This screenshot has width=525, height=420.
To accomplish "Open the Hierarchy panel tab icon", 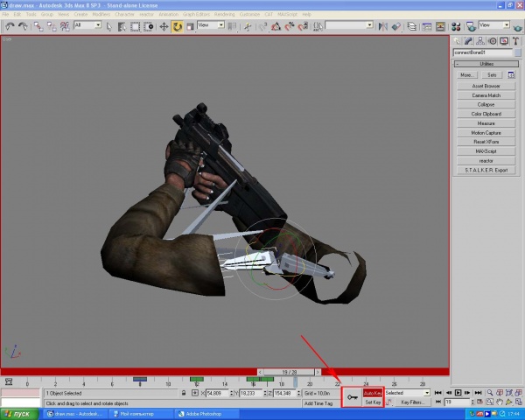I will point(480,40).
